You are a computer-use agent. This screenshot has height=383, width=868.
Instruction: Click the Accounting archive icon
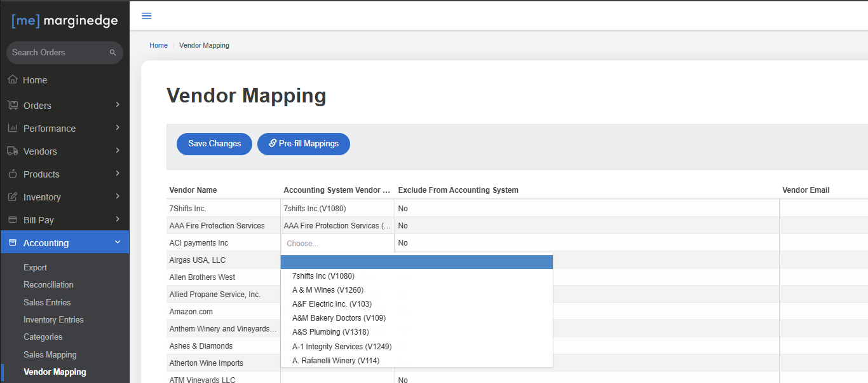point(13,242)
